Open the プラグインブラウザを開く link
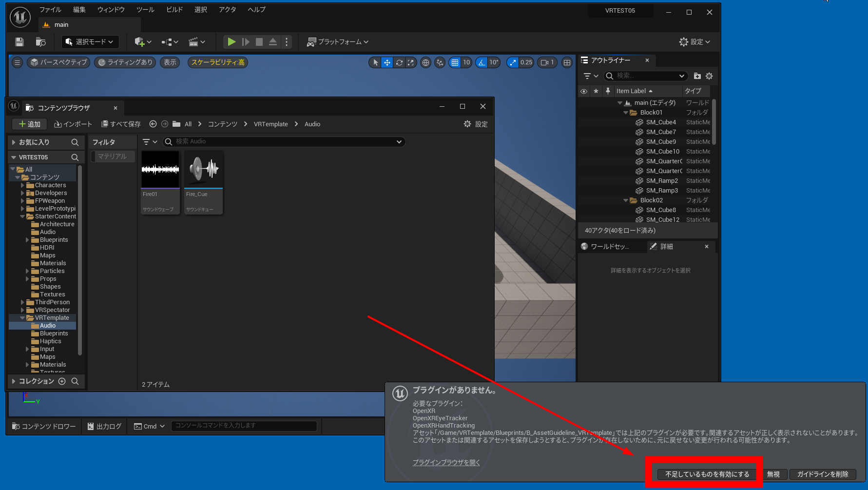 [x=446, y=463]
